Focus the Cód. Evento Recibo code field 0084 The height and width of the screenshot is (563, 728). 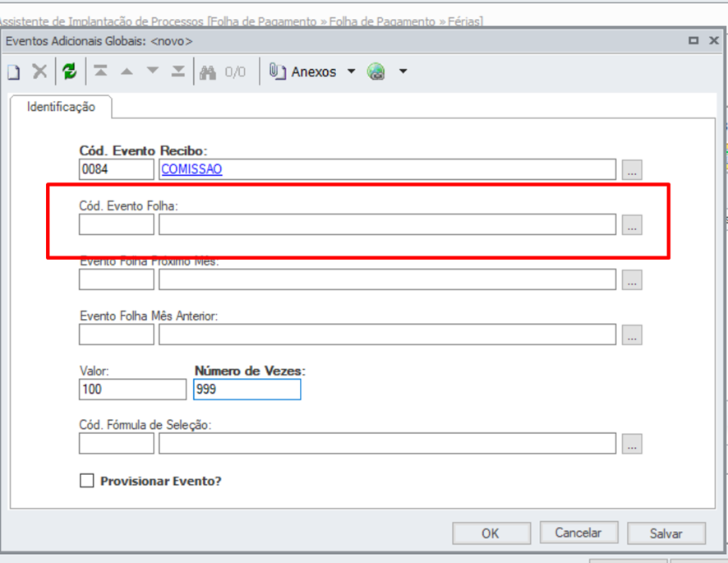tap(117, 169)
